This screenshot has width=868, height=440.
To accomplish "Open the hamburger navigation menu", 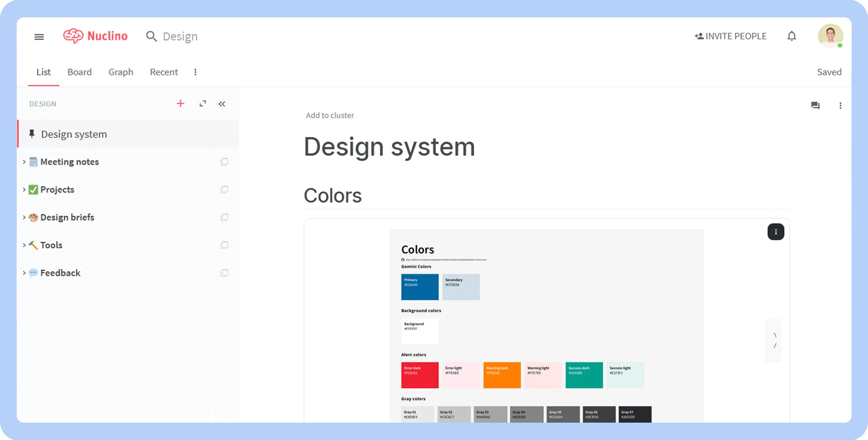I will tap(39, 37).
